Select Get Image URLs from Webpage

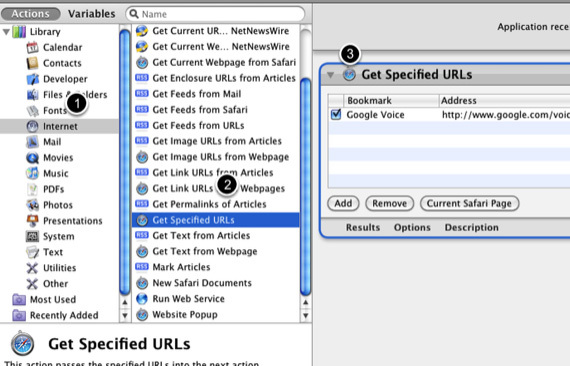click(216, 157)
